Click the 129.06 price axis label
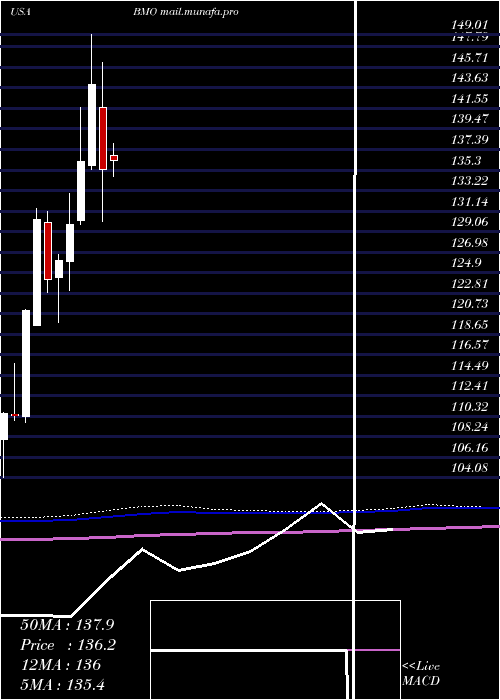The width and height of the screenshot is (500, 700). [469, 222]
